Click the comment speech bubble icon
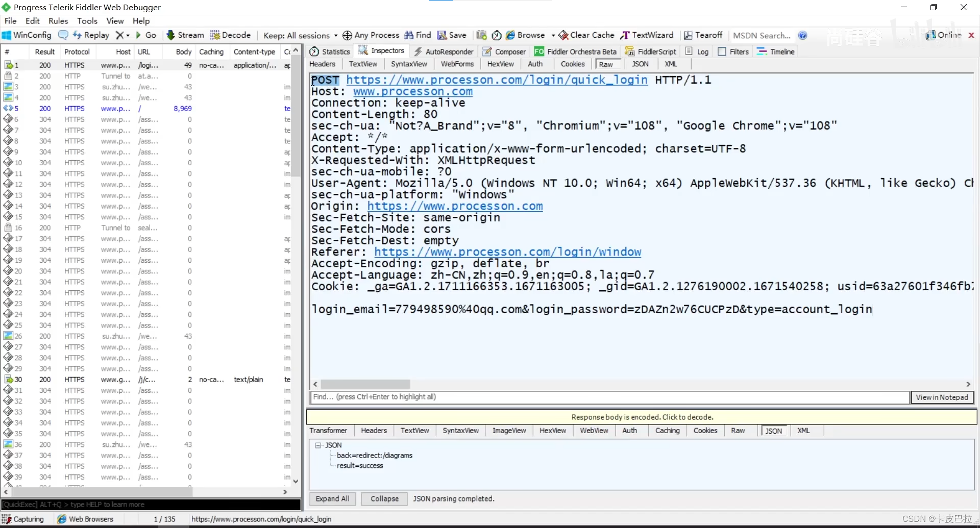The image size is (980, 528). coord(63,35)
